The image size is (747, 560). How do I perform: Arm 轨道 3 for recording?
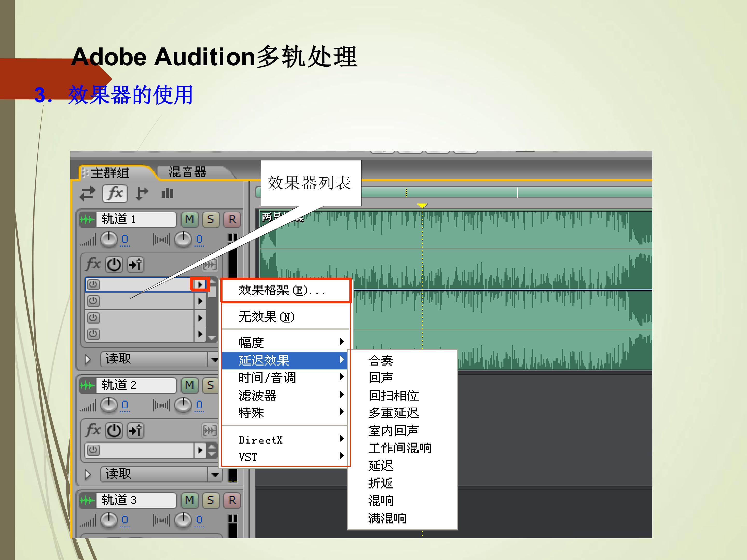click(x=232, y=500)
